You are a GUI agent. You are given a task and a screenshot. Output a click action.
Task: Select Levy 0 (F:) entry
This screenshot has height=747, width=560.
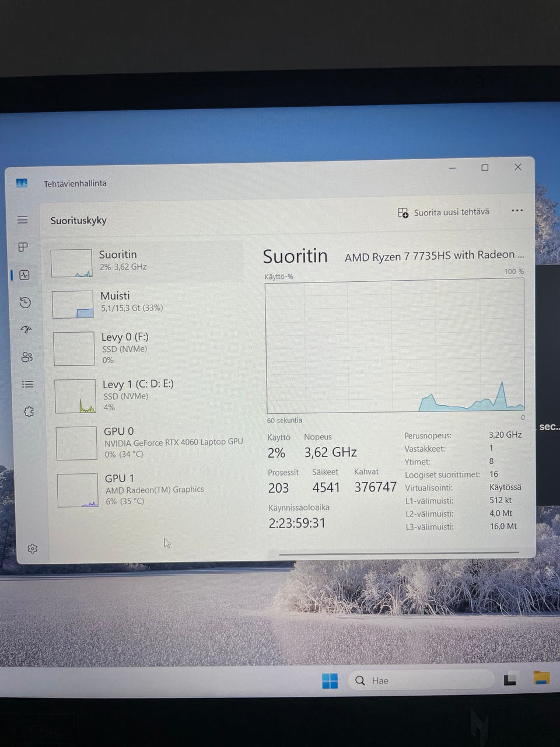[147, 348]
